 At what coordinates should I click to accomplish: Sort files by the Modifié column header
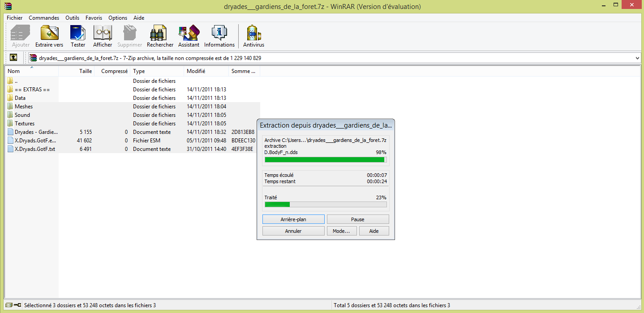tap(206, 71)
